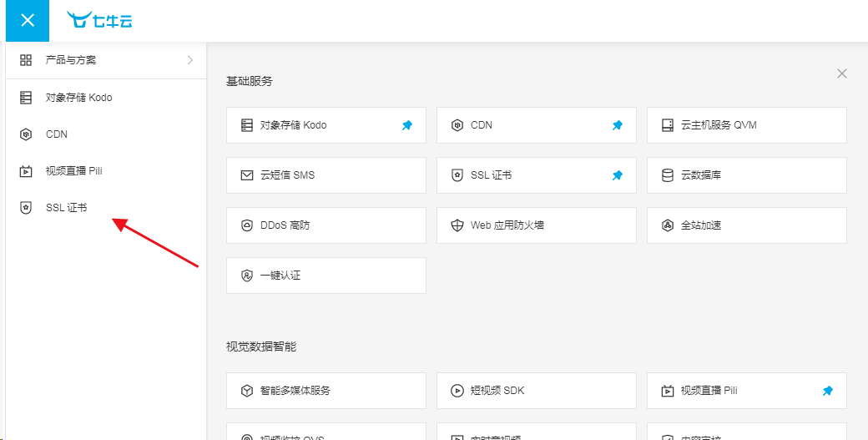Click the shield icon on the SSL 证书 card
868x440 pixels.
(x=457, y=175)
